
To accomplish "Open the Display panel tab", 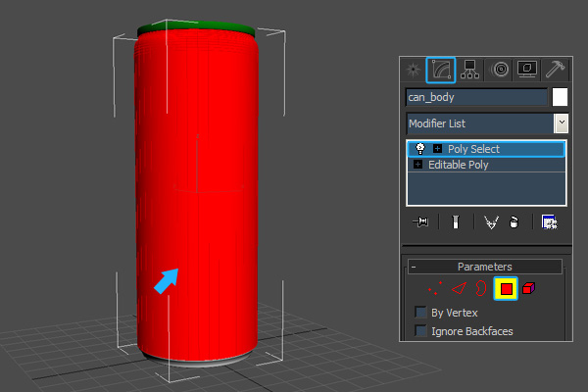I will (x=527, y=70).
